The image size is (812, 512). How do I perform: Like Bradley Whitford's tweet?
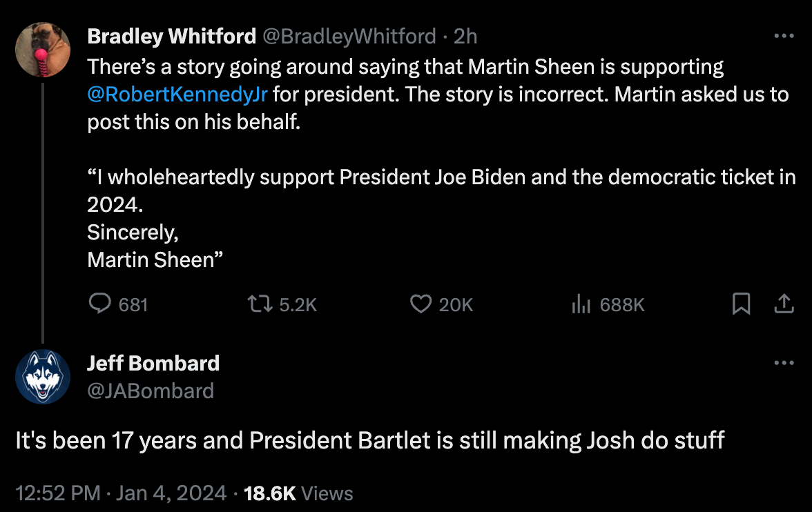(x=421, y=304)
